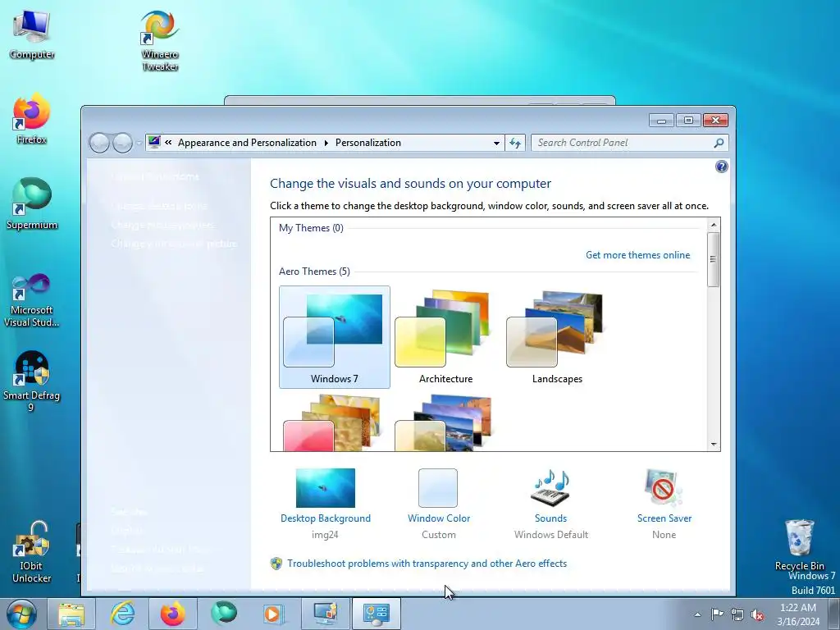Open the Start menu orb
This screenshot has width=840, height=630.
[x=21, y=614]
